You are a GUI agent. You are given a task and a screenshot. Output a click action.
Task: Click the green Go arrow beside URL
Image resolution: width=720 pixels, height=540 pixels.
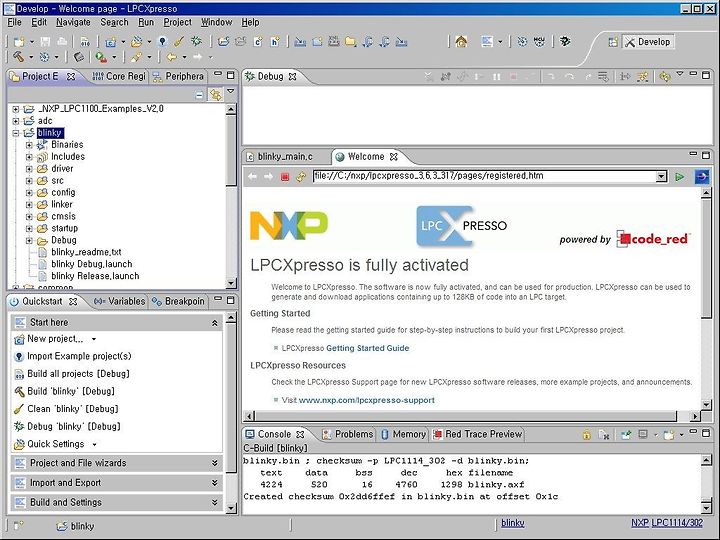click(680, 177)
